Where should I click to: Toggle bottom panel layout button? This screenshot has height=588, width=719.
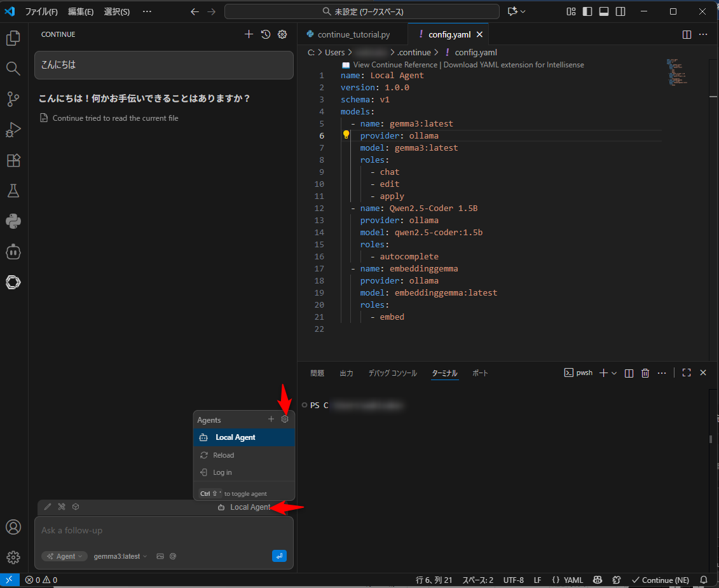coord(604,11)
